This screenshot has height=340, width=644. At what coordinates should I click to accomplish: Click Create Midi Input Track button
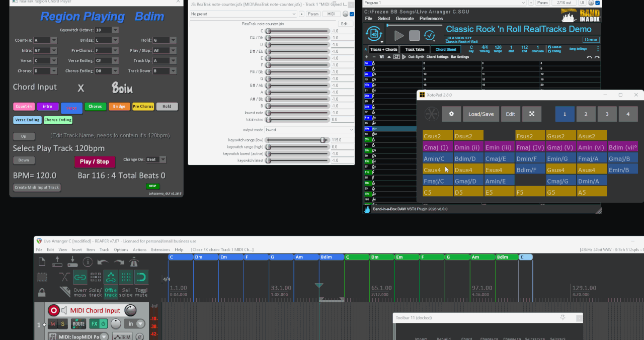[x=37, y=188]
